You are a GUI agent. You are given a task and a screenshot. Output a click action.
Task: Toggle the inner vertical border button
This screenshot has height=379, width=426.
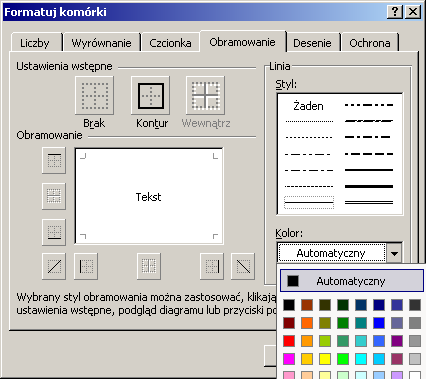coord(149,266)
